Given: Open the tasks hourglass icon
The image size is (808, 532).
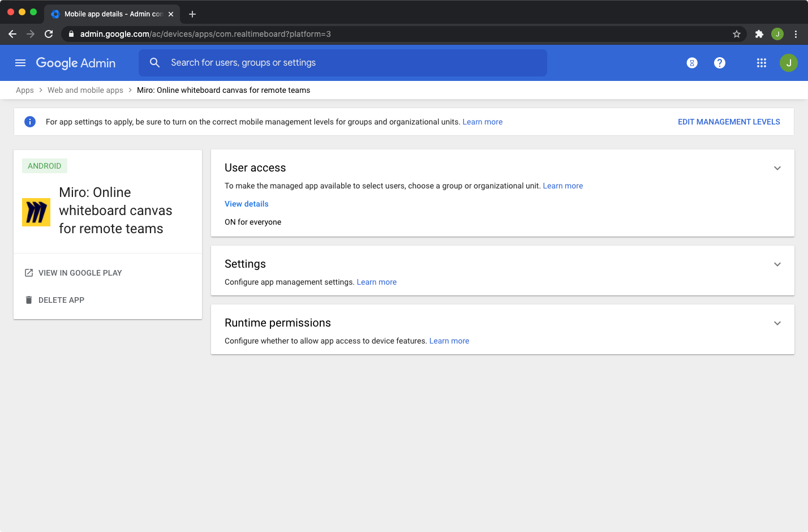Looking at the screenshot, I should pyautogui.click(x=692, y=63).
